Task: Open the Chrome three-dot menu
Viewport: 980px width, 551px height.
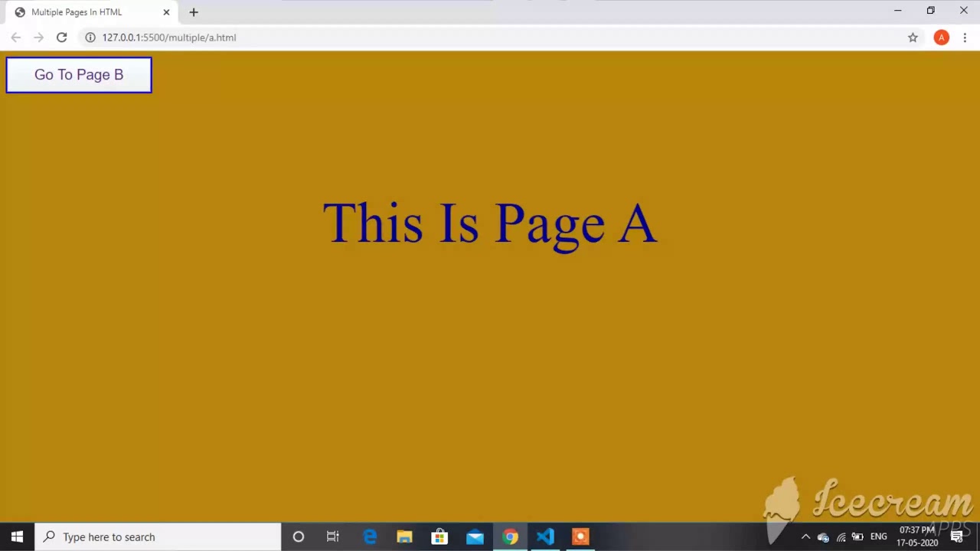Action: 965,37
